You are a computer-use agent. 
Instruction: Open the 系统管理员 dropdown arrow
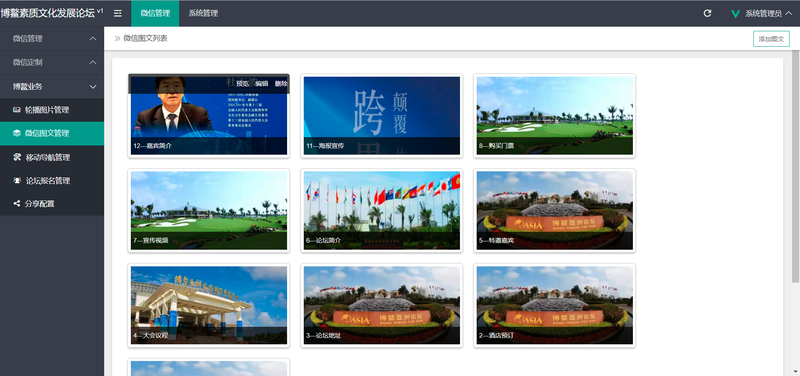coord(789,14)
